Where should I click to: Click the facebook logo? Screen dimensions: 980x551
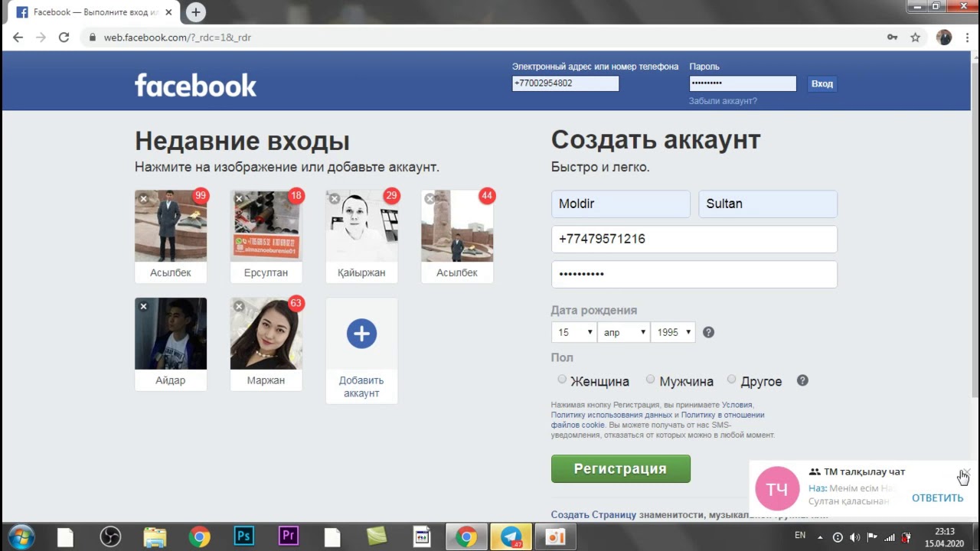coord(195,85)
